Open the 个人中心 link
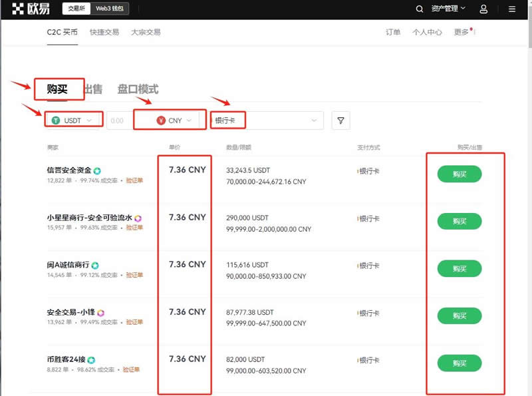 [429, 31]
